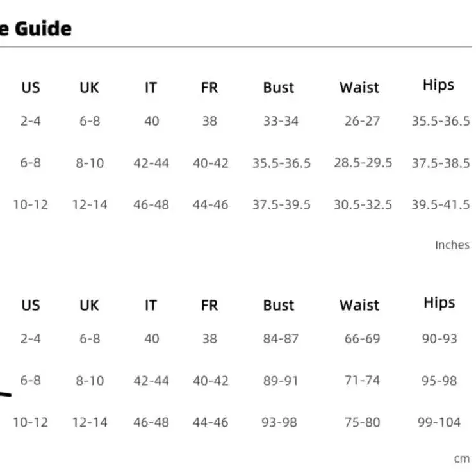
Task: Select the 90-93 hips cell
Action: pos(439,338)
